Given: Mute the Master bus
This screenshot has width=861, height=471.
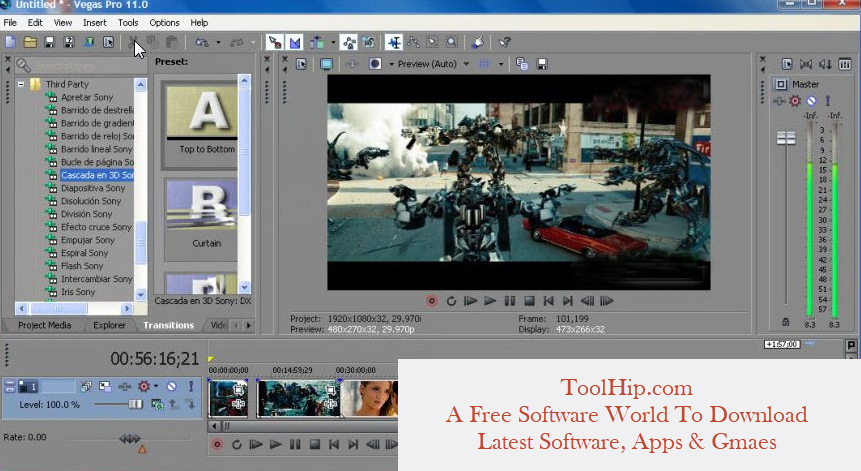Looking at the screenshot, I should point(811,101).
